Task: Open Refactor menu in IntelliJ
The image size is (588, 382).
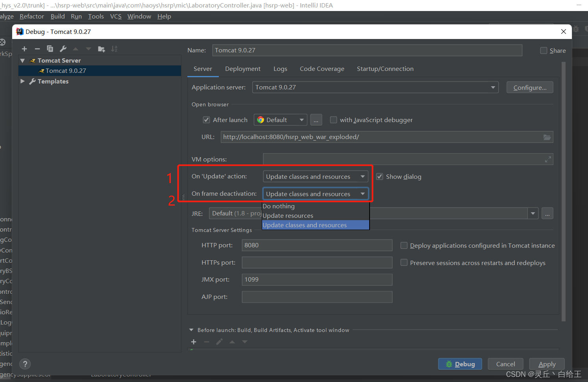Action: [x=32, y=17]
